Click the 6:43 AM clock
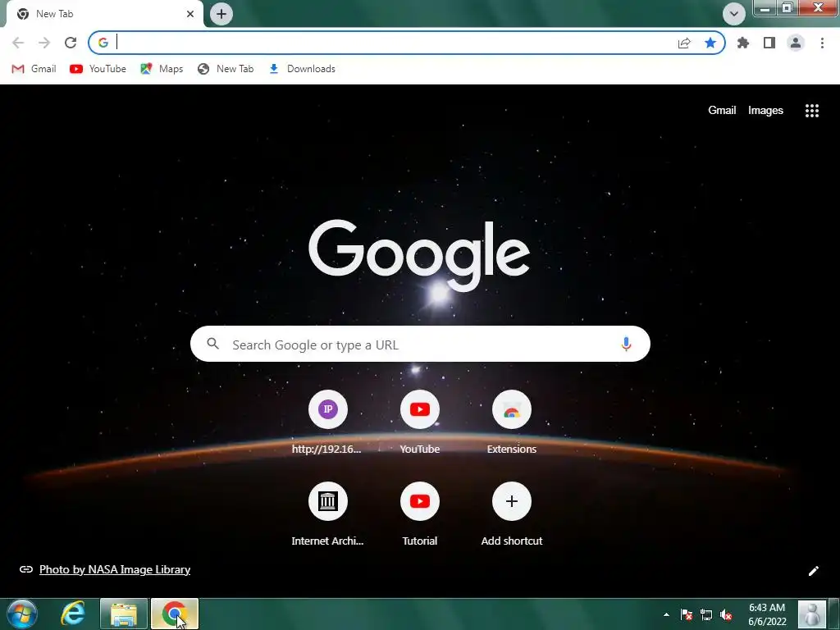This screenshot has height=630, width=840. click(767, 614)
